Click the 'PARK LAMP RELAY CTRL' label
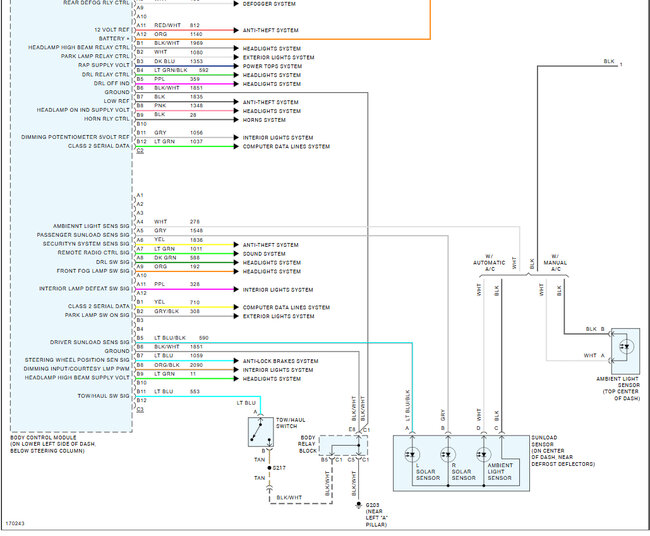The height and width of the screenshot is (536, 650). (x=95, y=56)
